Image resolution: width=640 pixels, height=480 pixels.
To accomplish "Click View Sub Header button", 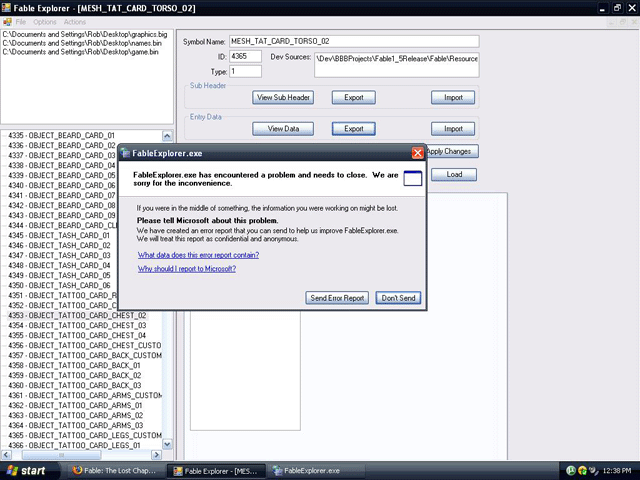I will 284,98.
